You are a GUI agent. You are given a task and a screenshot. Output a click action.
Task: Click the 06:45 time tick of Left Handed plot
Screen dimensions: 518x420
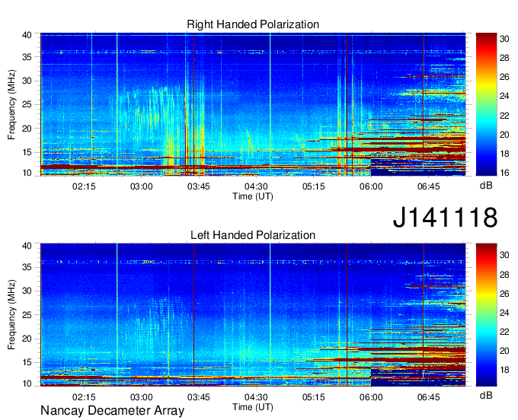(428, 396)
